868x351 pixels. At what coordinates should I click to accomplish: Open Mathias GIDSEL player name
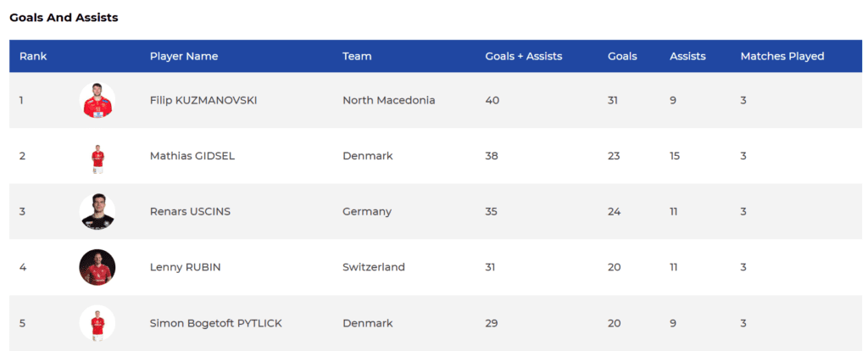[x=192, y=156]
